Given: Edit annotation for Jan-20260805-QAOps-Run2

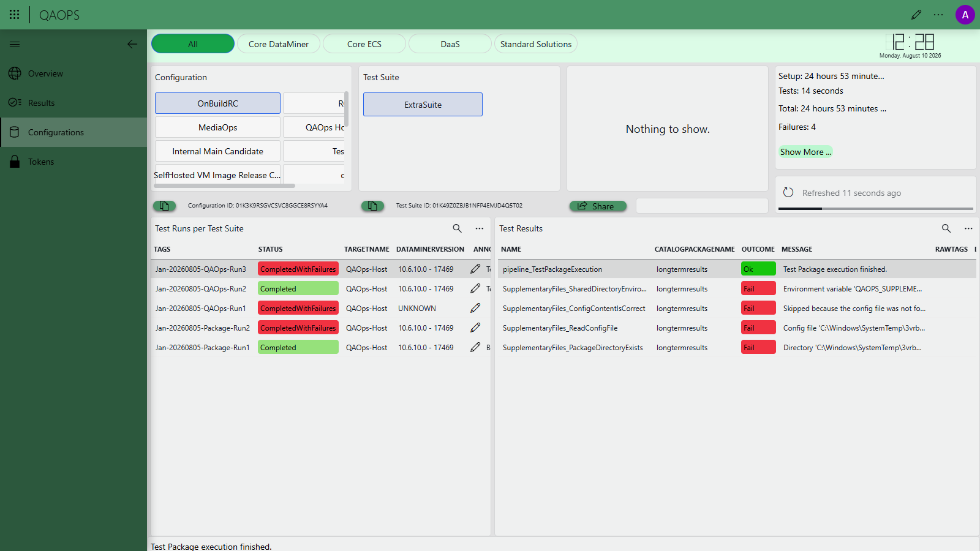Looking at the screenshot, I should (x=475, y=288).
